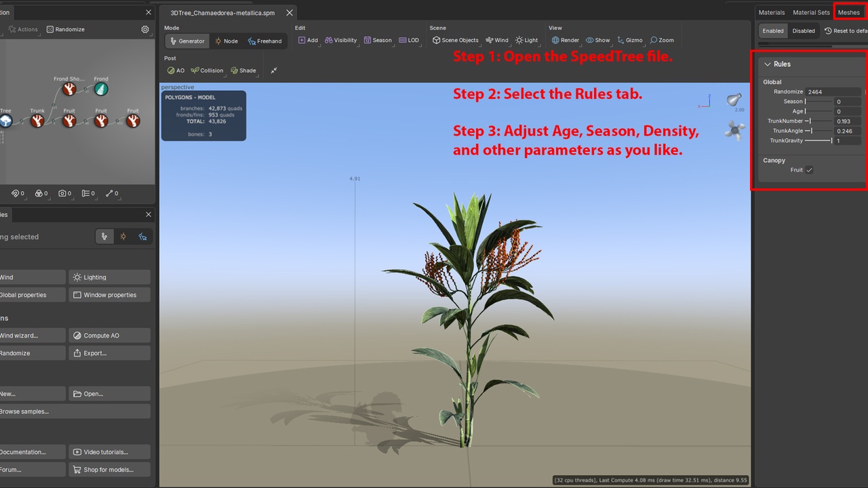Click Reset to default
The height and width of the screenshot is (488, 868).
click(x=846, y=30)
